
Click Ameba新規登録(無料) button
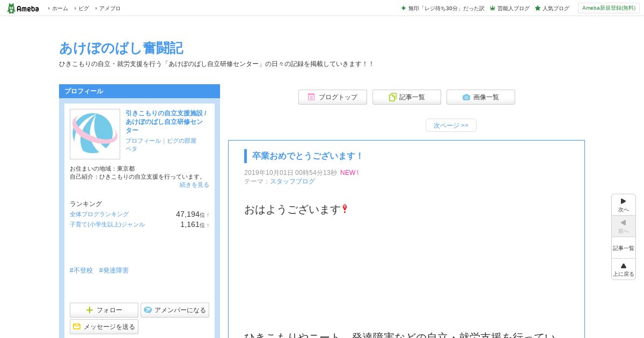tap(609, 8)
